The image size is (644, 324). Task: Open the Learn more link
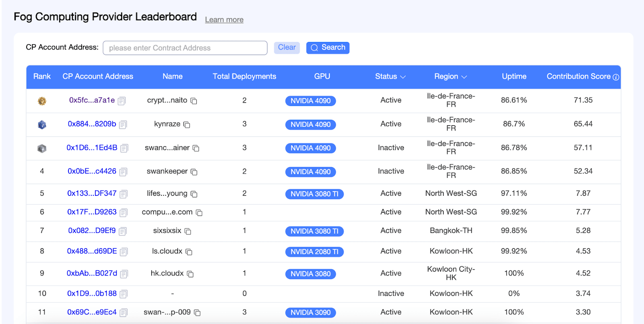click(x=224, y=20)
